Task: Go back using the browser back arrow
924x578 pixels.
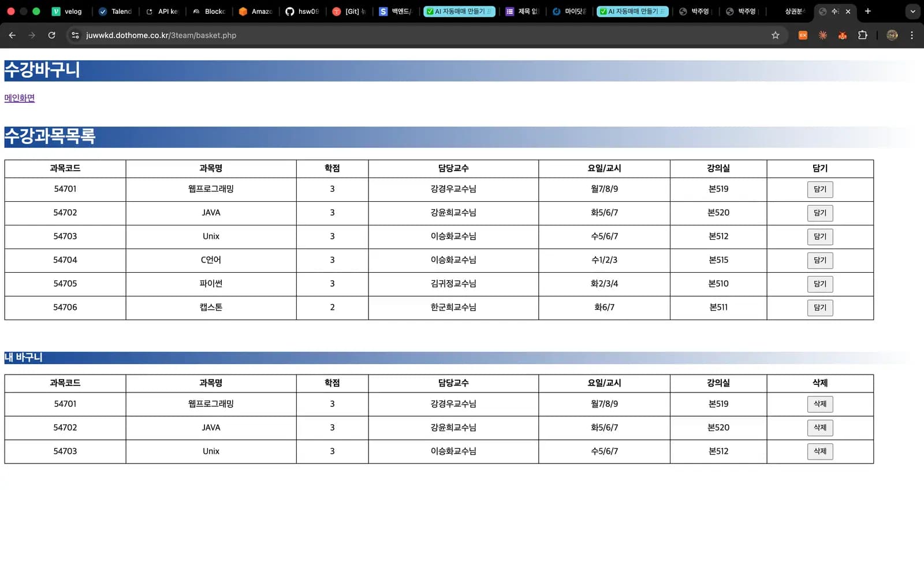Action: tap(12, 35)
